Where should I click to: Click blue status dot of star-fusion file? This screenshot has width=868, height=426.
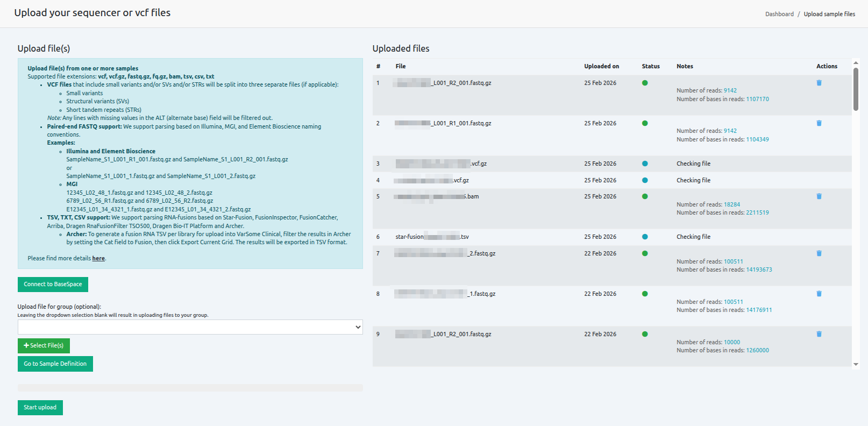645,237
